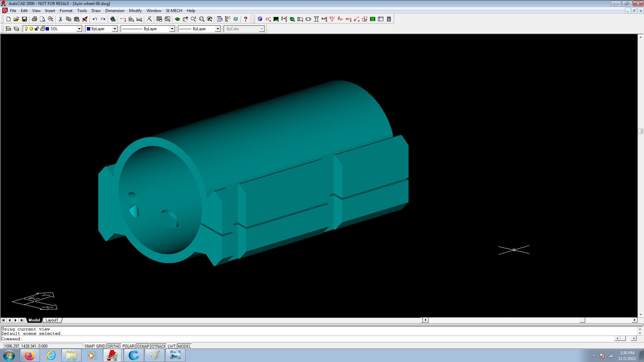Click the vertical scrollbar down arrow of drawing area

[x=641, y=315]
